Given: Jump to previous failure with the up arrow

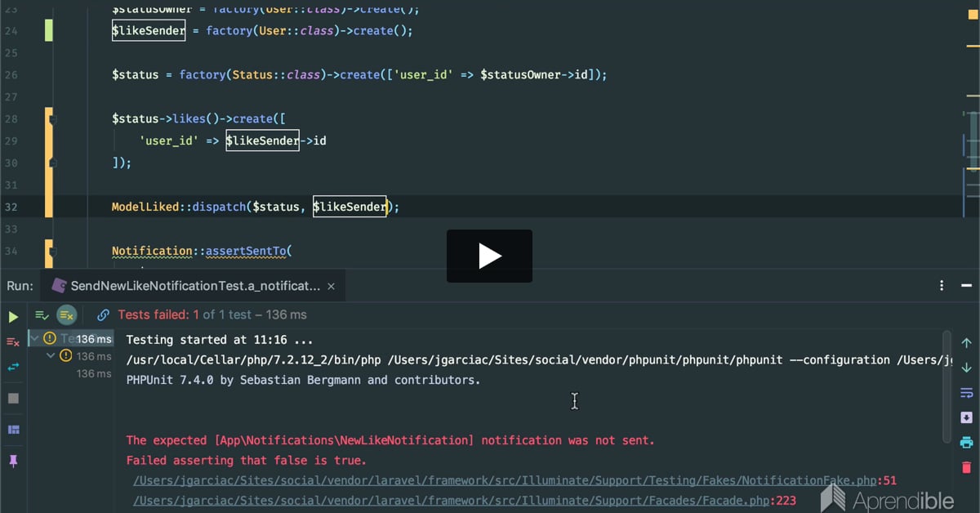Looking at the screenshot, I should point(966,343).
